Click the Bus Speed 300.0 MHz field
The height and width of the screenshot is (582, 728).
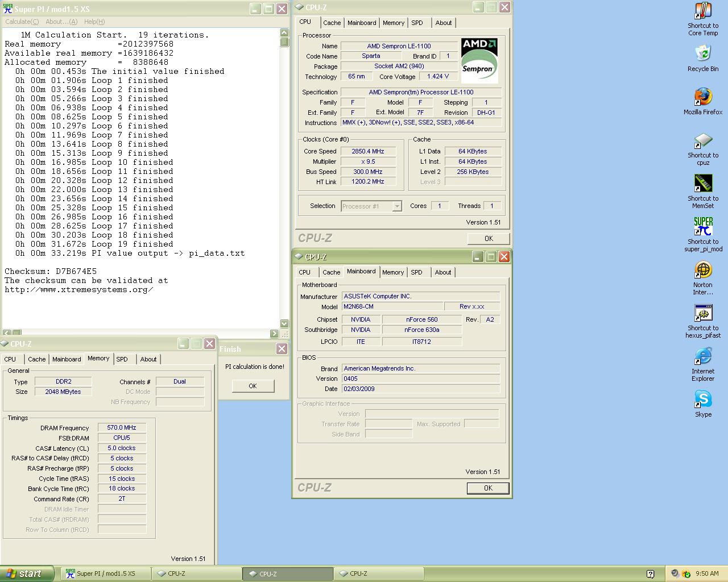pos(368,172)
